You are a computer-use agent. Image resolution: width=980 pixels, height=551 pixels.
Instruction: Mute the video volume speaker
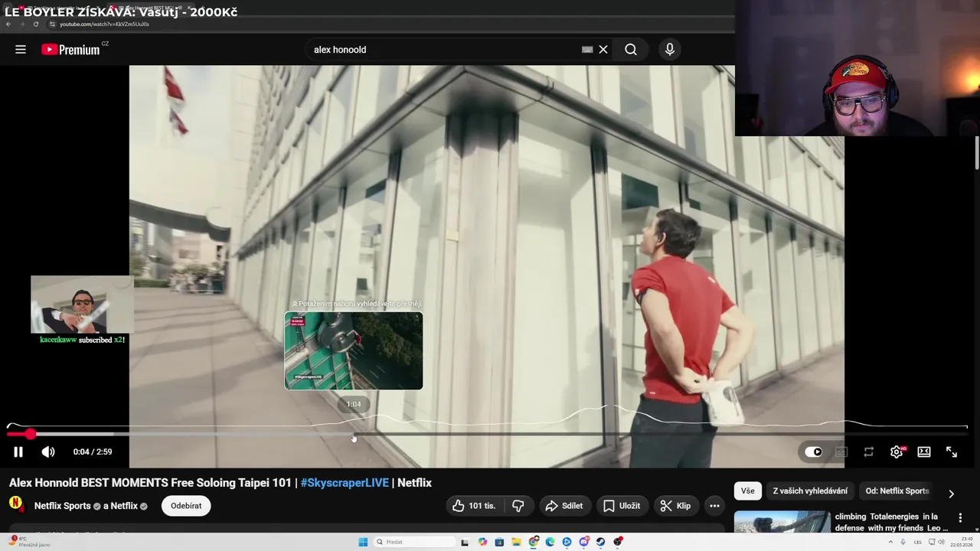pyautogui.click(x=48, y=452)
